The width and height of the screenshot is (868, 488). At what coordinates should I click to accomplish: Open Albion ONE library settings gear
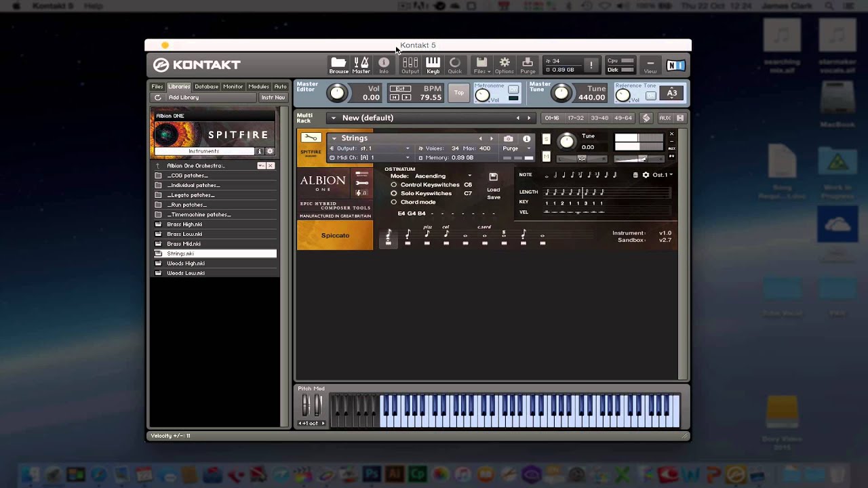tap(270, 151)
